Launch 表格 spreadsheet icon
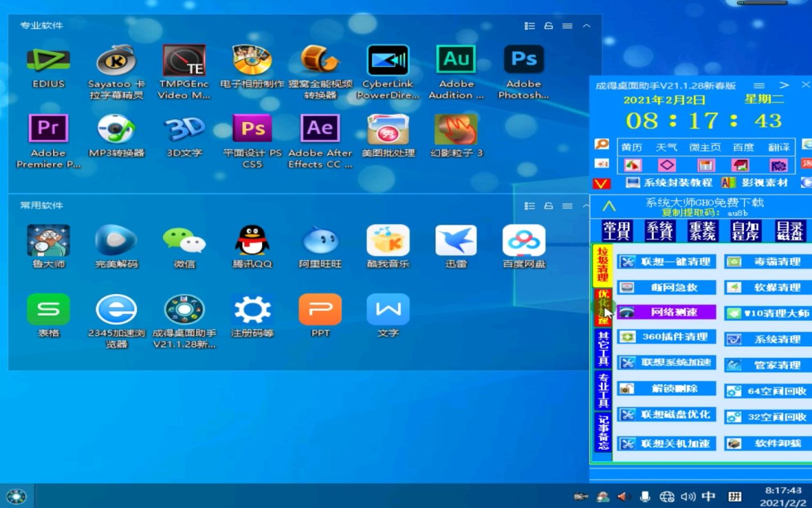812x508 pixels. click(48, 309)
